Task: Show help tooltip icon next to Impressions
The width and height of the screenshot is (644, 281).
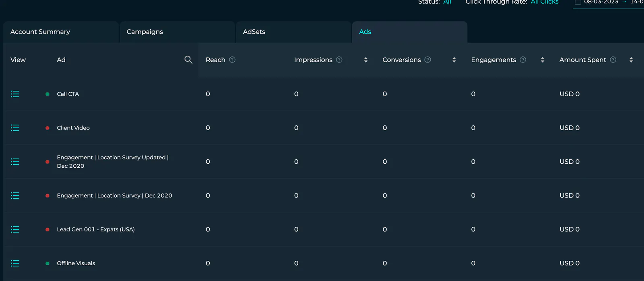Action: coord(339,60)
